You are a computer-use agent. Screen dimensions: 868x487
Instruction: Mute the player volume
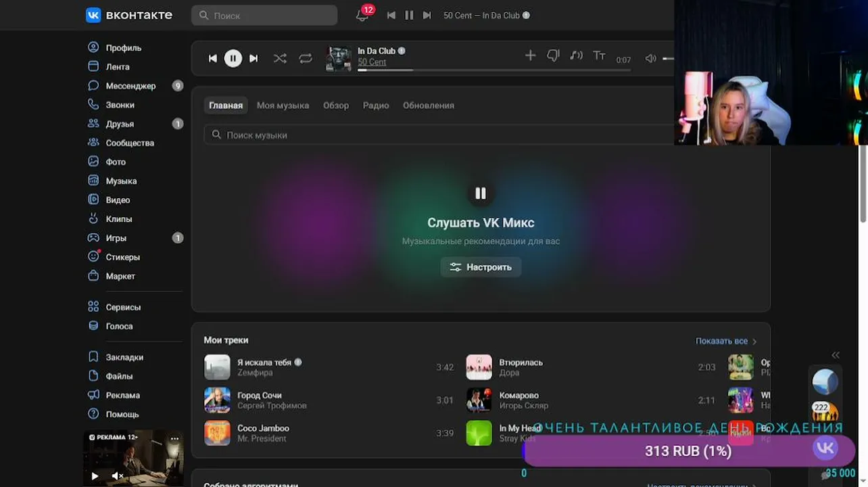[651, 59]
